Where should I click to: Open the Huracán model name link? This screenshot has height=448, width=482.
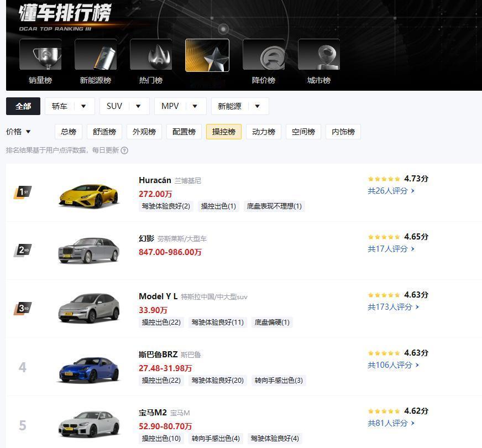[x=155, y=180]
